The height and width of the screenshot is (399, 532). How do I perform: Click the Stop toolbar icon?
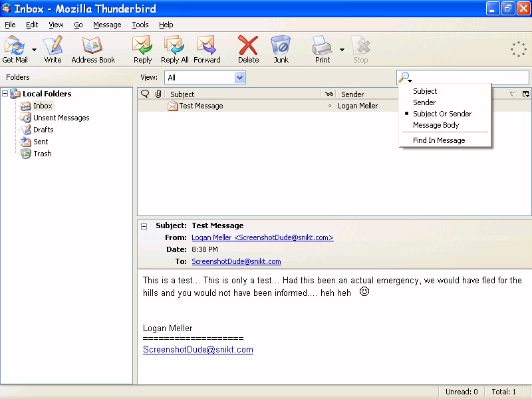pyautogui.click(x=360, y=49)
